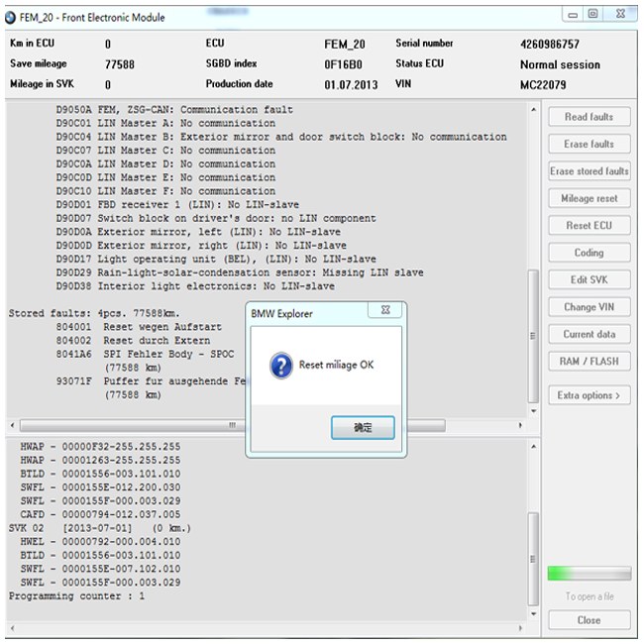Image resolution: width=644 pixels, height=644 pixels.
Task: Select Erase stored faults
Action: (590, 171)
